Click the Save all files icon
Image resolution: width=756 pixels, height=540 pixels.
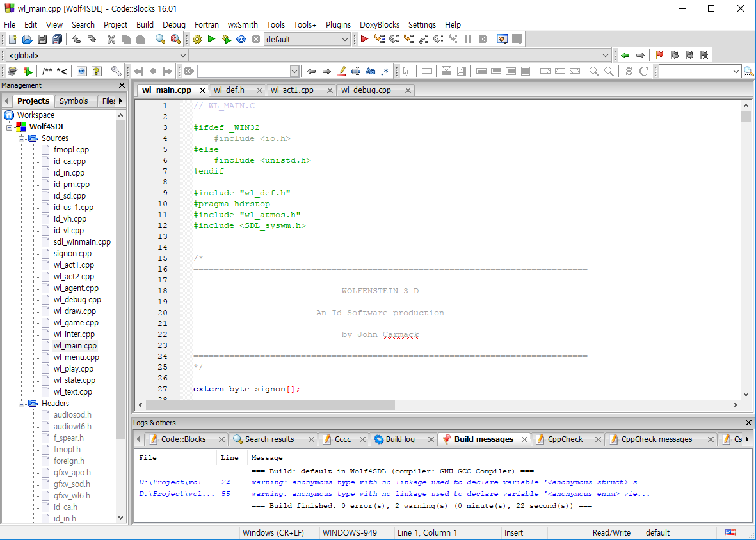[57, 40]
